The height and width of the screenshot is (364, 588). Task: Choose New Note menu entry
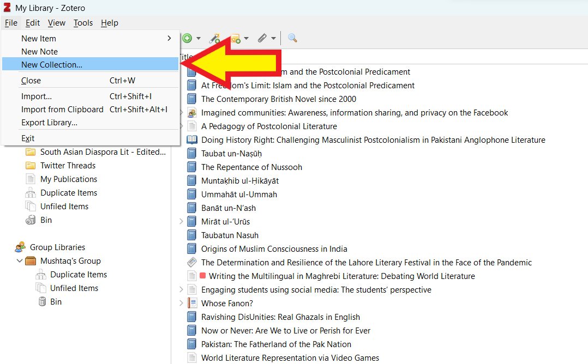[x=90, y=52]
